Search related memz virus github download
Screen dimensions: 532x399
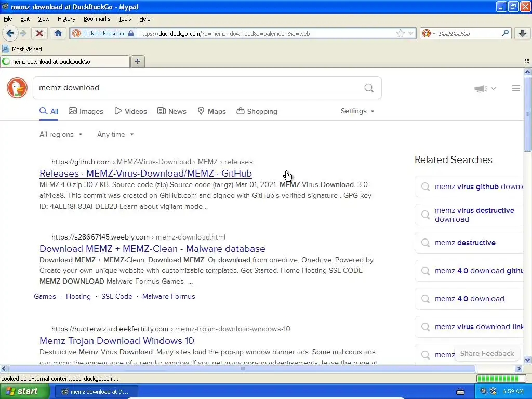(470, 187)
